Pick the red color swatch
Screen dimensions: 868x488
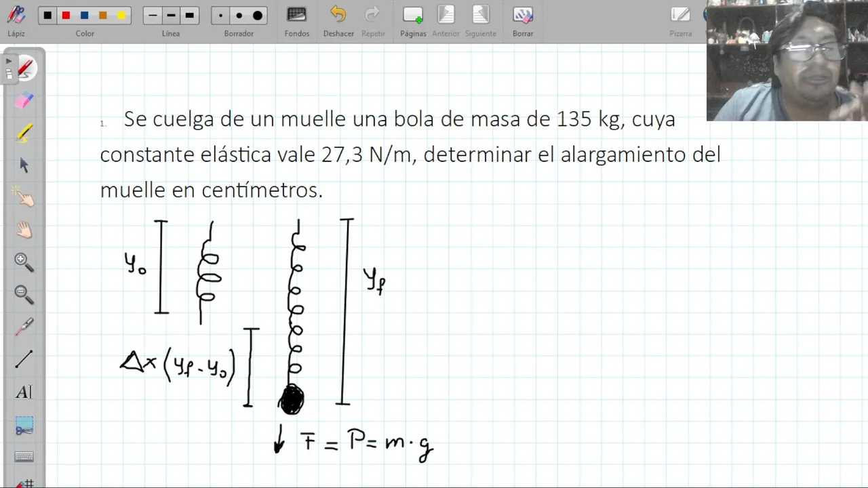click(66, 16)
